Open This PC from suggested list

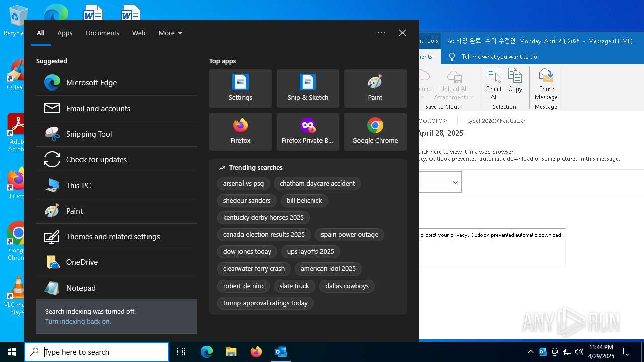tap(117, 185)
